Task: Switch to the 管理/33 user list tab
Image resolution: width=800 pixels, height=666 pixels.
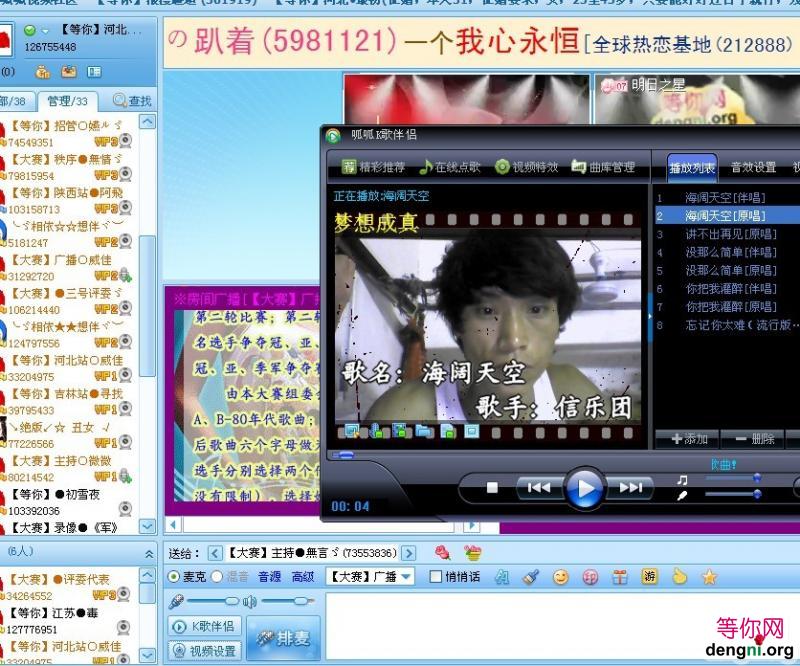Action: point(67,101)
